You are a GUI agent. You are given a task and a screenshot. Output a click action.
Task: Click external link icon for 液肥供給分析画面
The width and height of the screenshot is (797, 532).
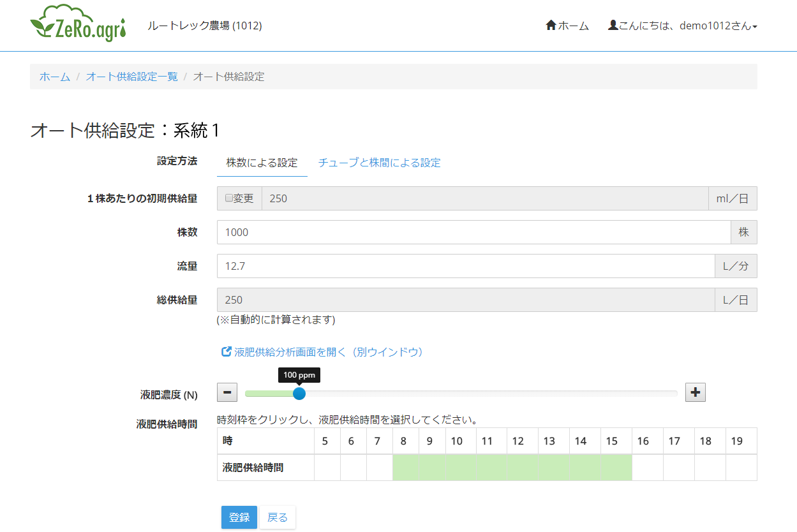(226, 351)
